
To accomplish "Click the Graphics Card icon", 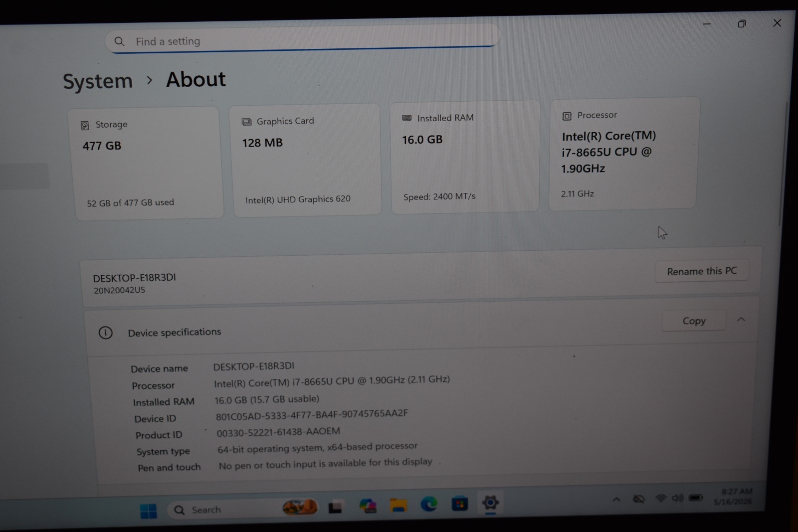I will coord(246,122).
